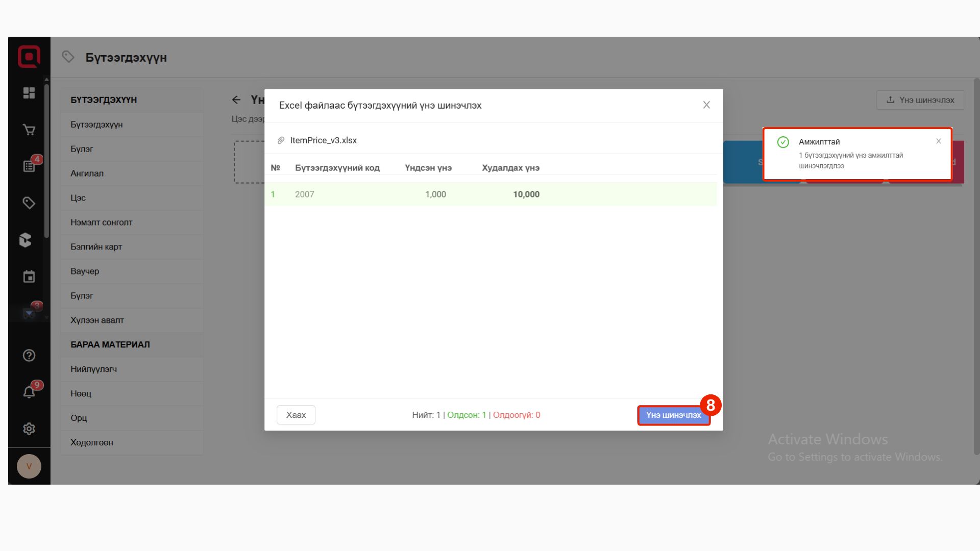Image resolution: width=980 pixels, height=551 pixels.
Task: Click the Үнэ шинэчлэх button in dialog footer
Action: click(x=673, y=415)
